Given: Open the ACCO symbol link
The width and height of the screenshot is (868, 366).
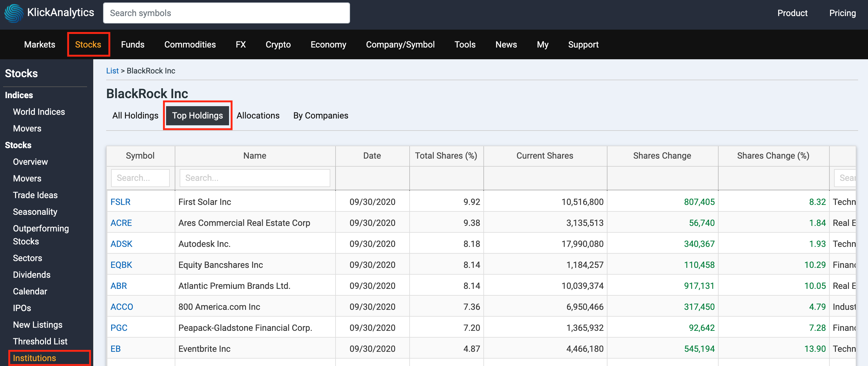Looking at the screenshot, I should tap(122, 307).
